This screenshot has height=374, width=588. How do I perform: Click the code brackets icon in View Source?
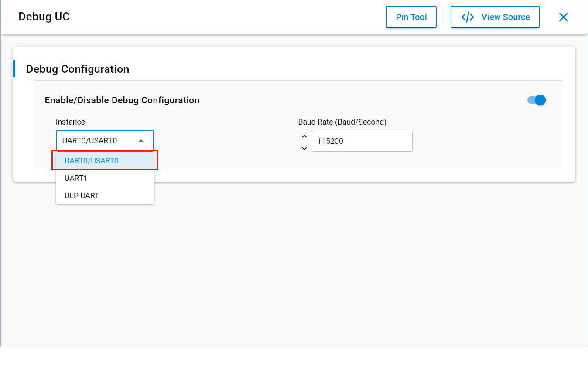pyautogui.click(x=468, y=17)
